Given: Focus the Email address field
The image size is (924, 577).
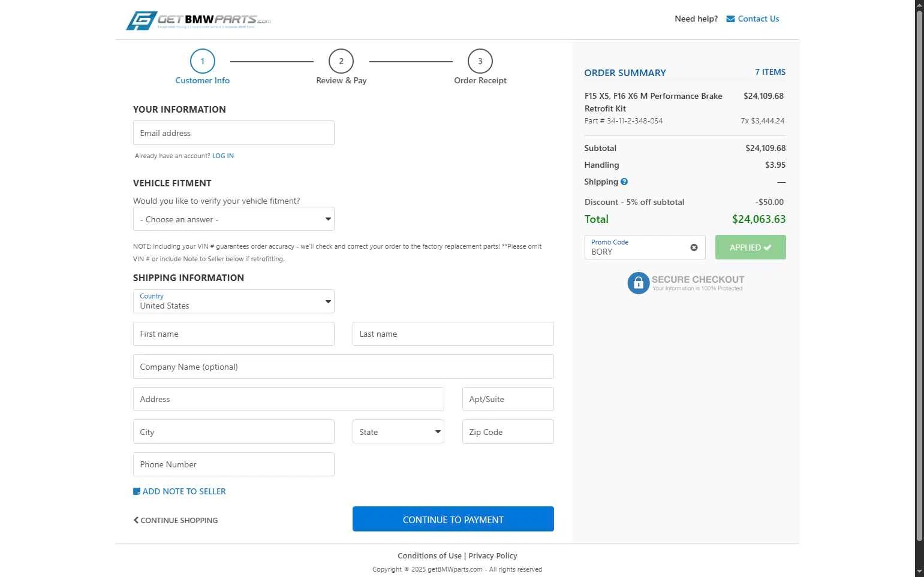Looking at the screenshot, I should (x=233, y=133).
